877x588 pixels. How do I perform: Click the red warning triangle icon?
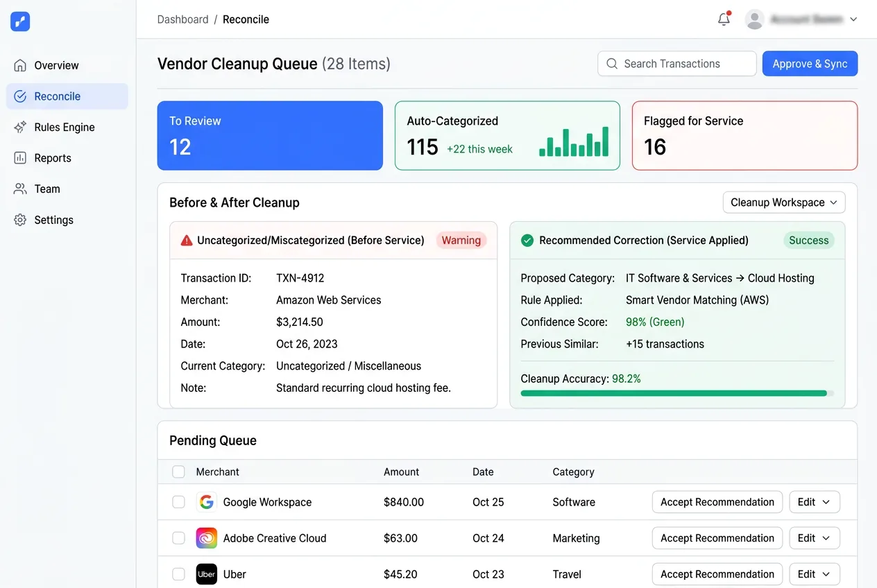[x=186, y=241]
